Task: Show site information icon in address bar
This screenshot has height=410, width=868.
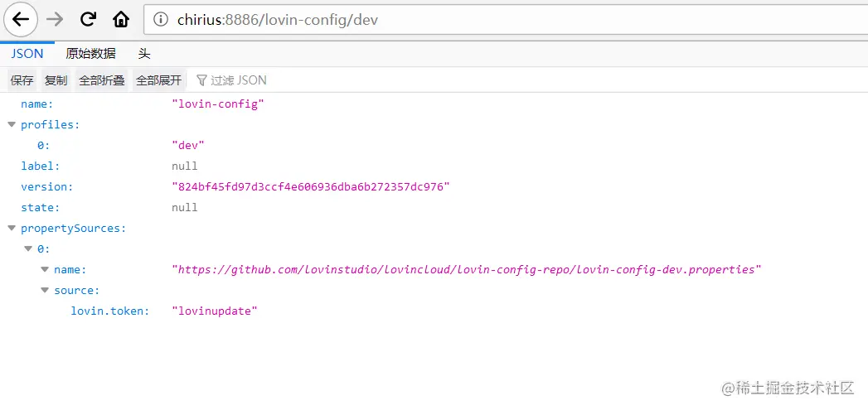Action: [161, 20]
